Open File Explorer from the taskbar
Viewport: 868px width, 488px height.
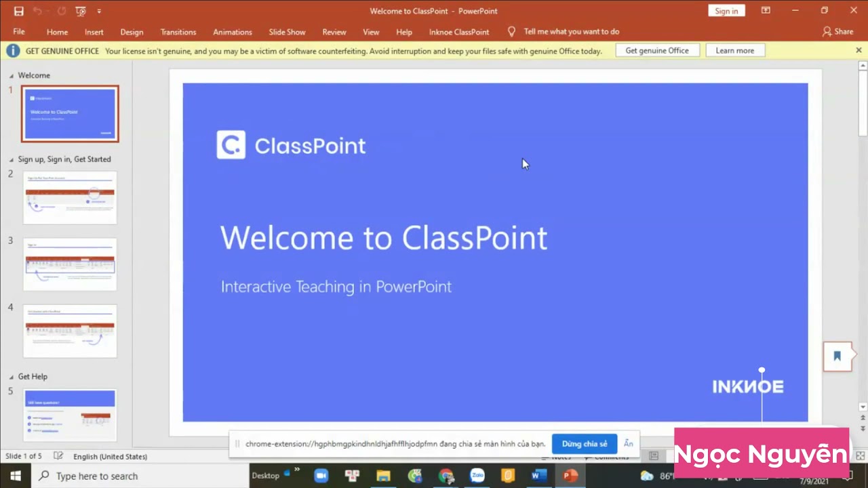point(383,476)
